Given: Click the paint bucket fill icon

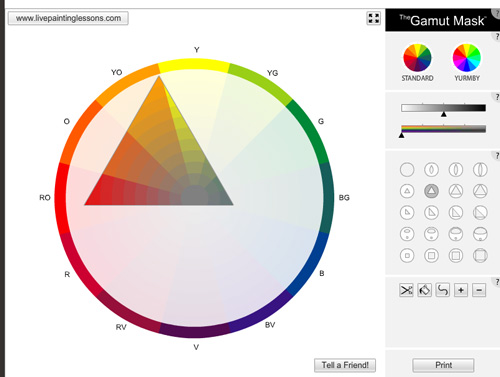Looking at the screenshot, I should 425,290.
